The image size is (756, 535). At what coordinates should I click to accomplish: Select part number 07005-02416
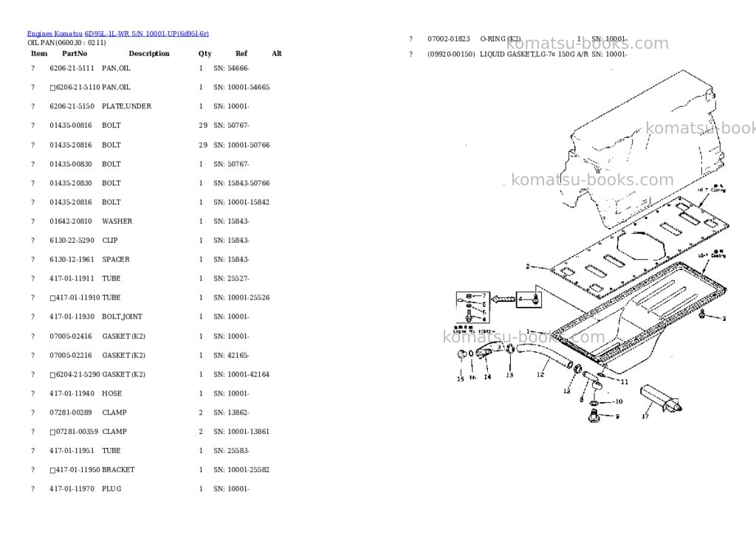tap(70, 336)
